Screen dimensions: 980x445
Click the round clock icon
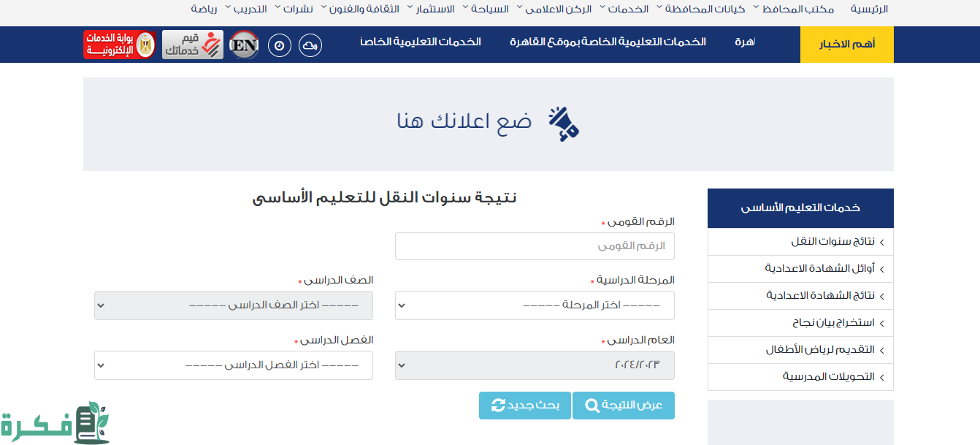280,45
